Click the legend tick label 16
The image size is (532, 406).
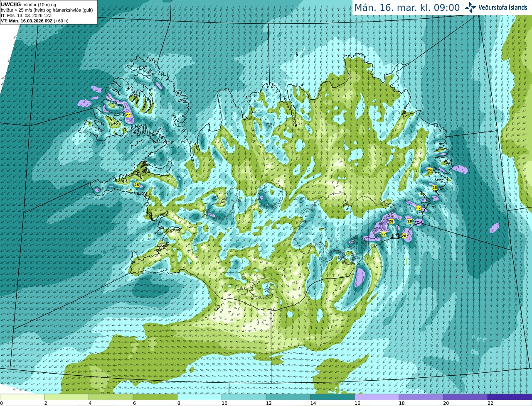[357, 403]
